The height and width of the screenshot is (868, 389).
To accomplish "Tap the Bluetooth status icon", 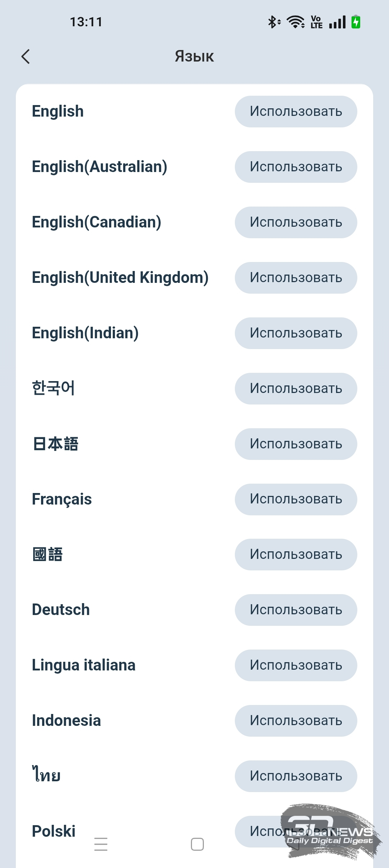I will (273, 22).
